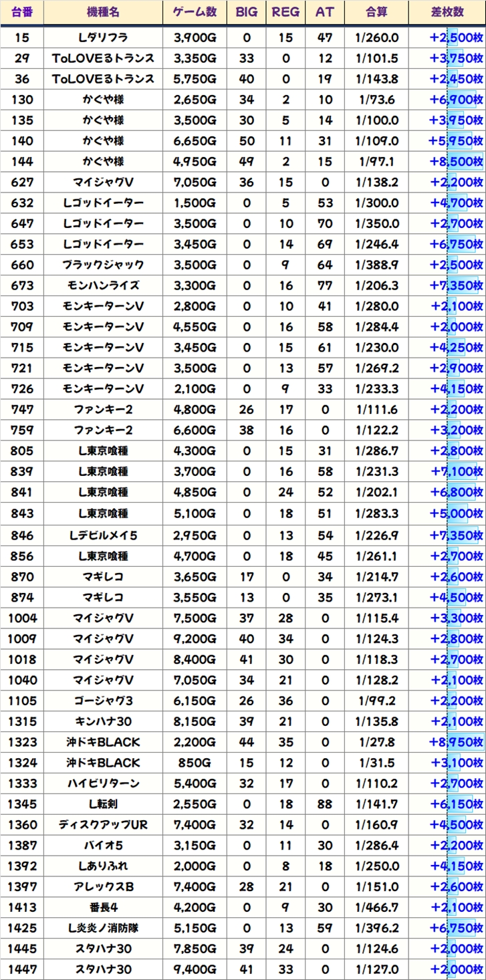Click the 機種名 column header

(103, 12)
